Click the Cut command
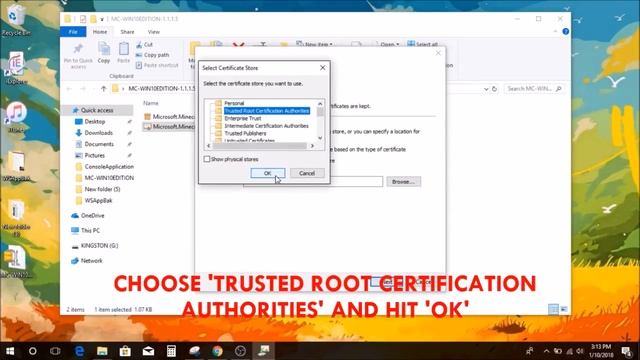 (144, 44)
